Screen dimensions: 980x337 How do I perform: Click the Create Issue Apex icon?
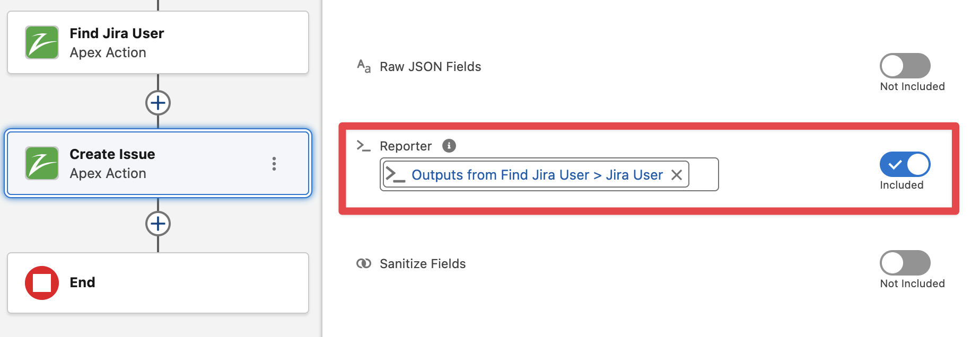click(42, 163)
